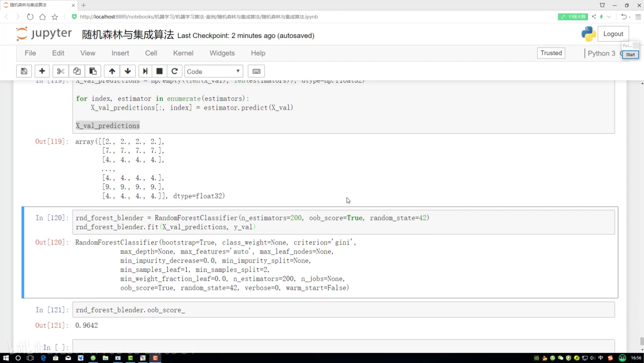644x363 pixels.
Task: Open the volume control in system tray
Action: coord(593,358)
